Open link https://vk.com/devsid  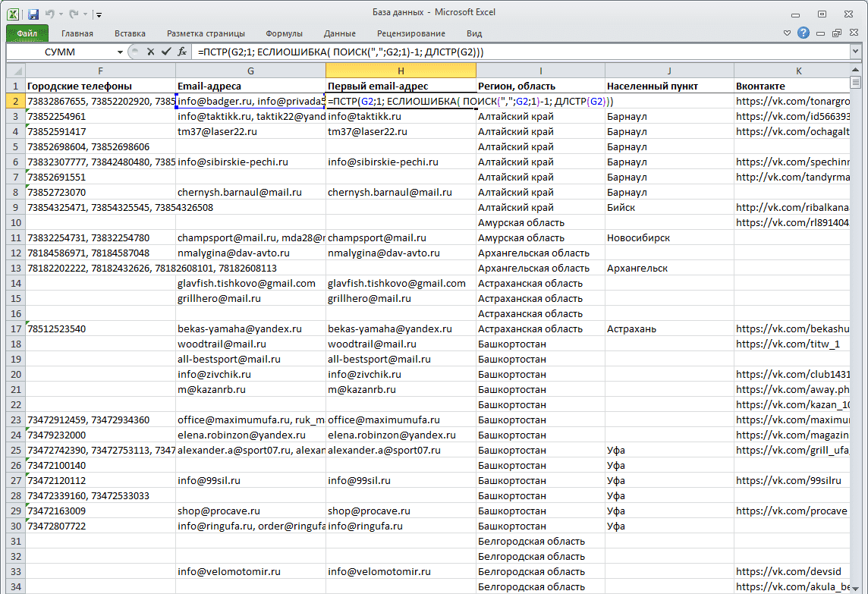(788, 572)
